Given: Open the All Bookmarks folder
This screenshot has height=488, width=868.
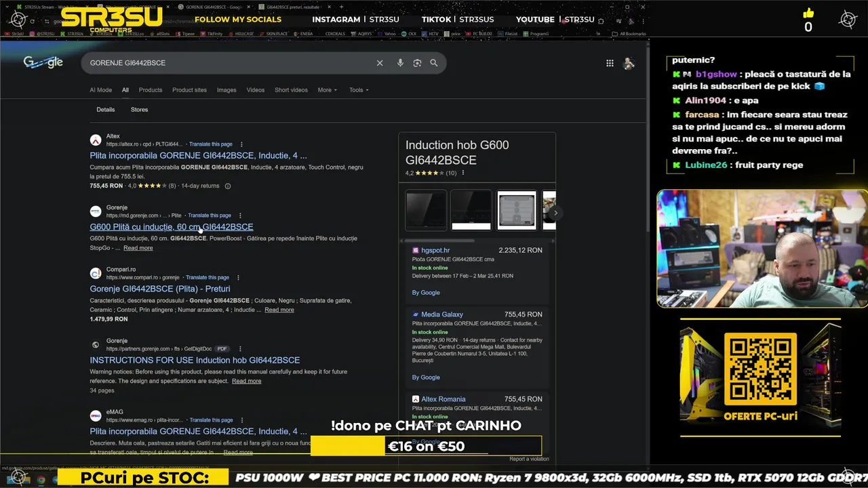Looking at the screenshot, I should [x=629, y=33].
